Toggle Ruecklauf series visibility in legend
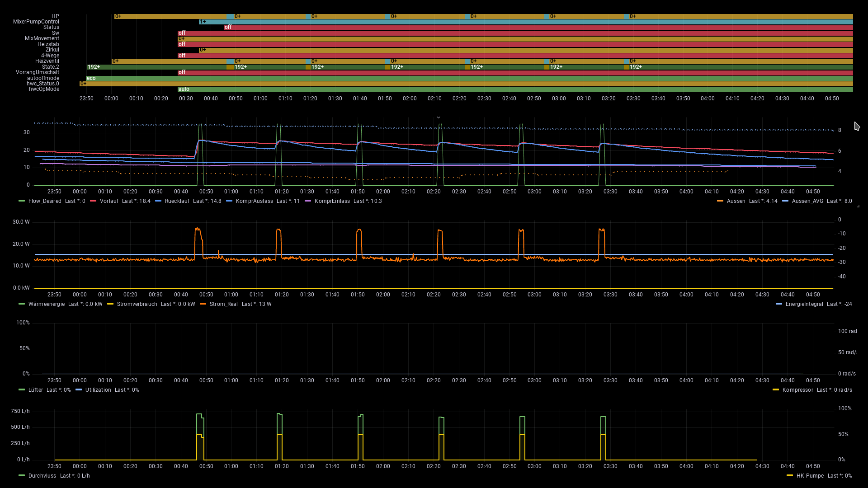Image resolution: width=868 pixels, height=488 pixels. click(177, 201)
